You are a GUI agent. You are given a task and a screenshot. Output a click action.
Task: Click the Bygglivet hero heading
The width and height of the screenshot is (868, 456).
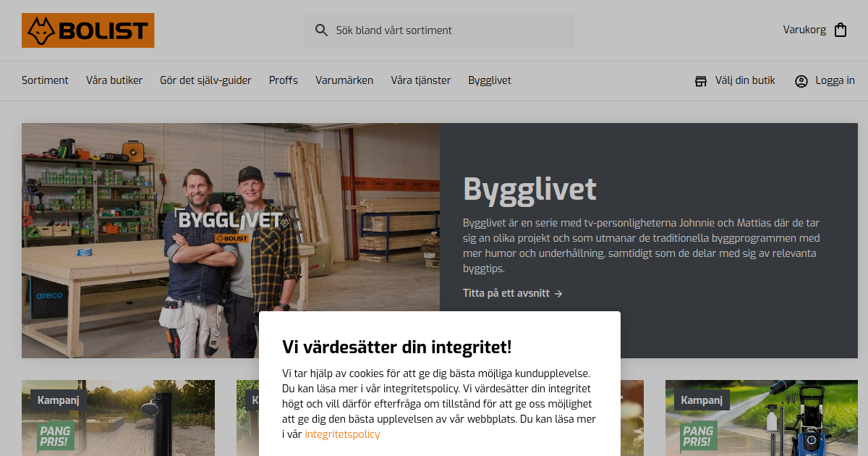529,189
